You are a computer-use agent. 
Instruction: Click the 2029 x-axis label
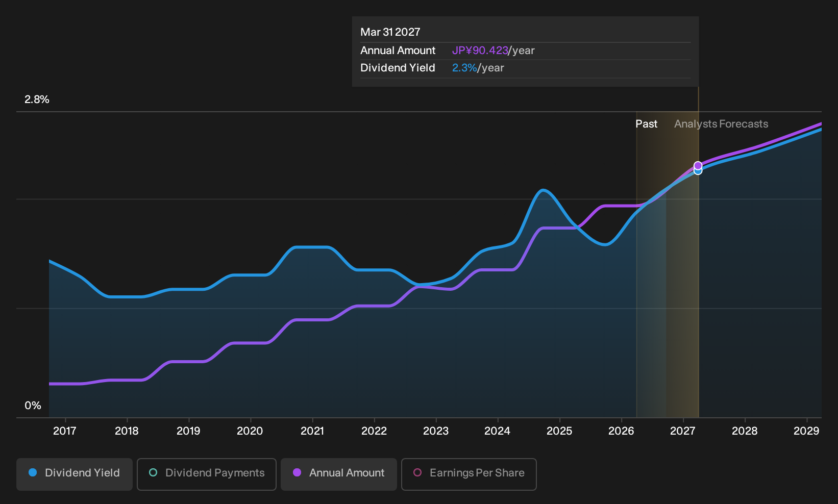(x=806, y=431)
